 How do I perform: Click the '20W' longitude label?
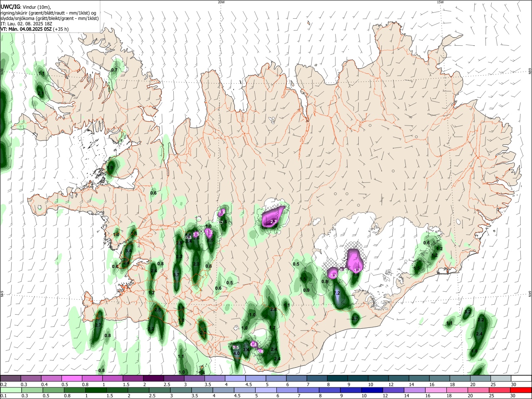[x=221, y=2]
